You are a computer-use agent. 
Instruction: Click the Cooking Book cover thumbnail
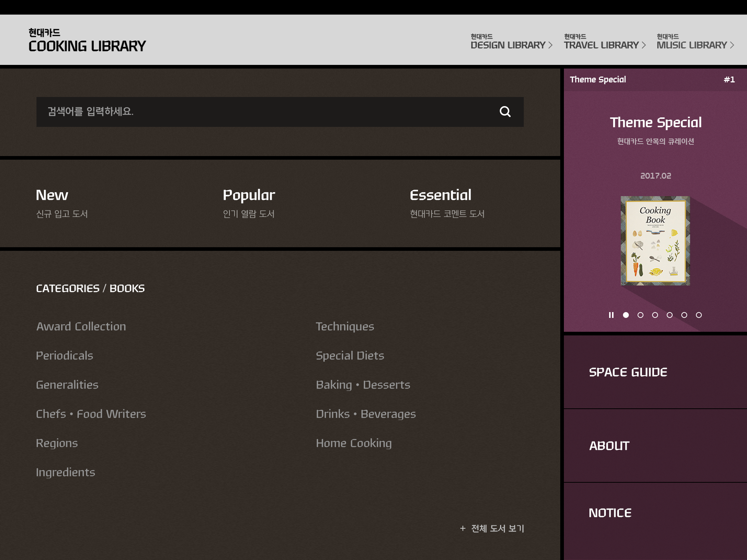pyautogui.click(x=655, y=241)
